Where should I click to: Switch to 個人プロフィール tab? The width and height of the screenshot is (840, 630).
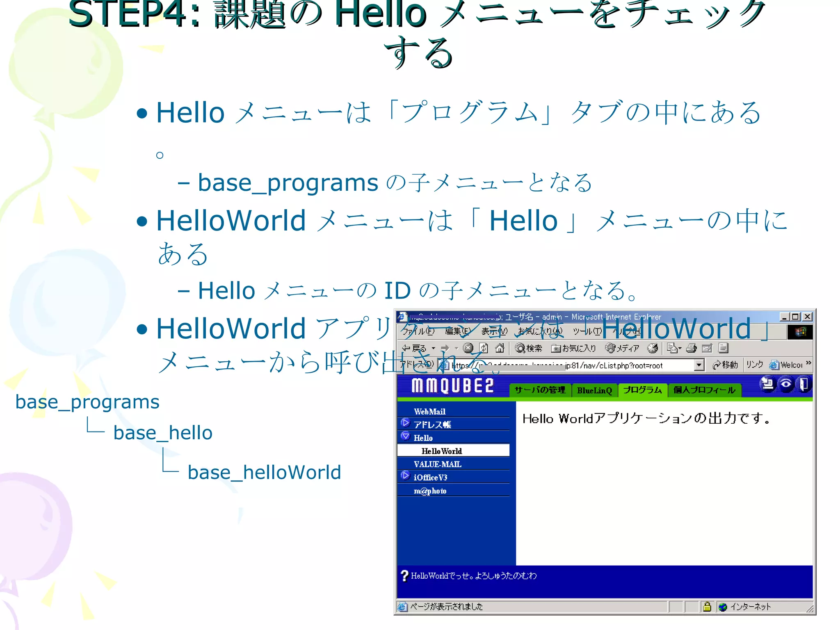704,390
